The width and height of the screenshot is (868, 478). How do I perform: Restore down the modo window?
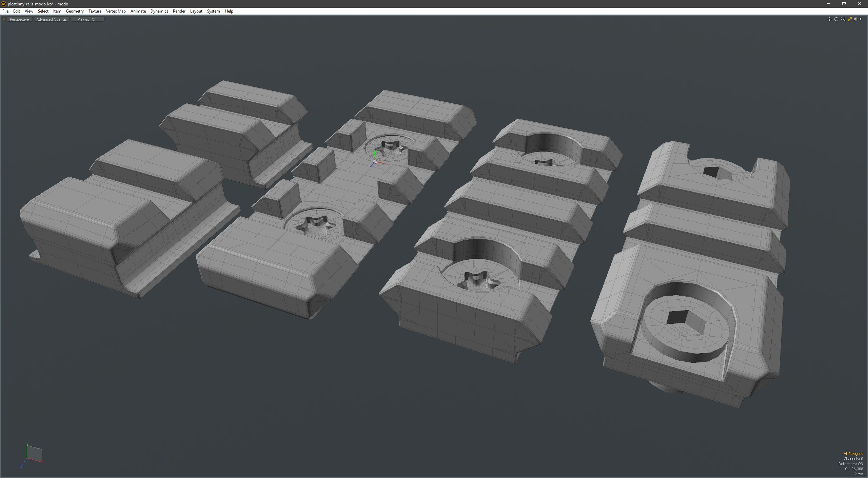[844, 4]
